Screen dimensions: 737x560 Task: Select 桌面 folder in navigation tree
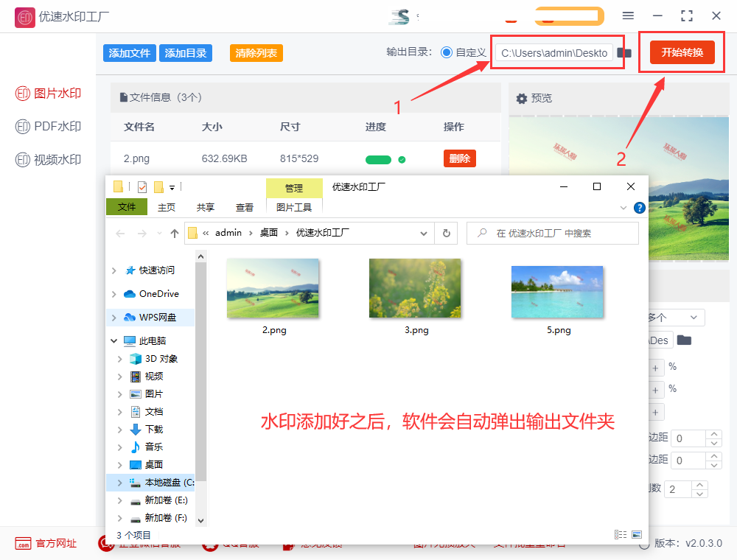click(154, 465)
